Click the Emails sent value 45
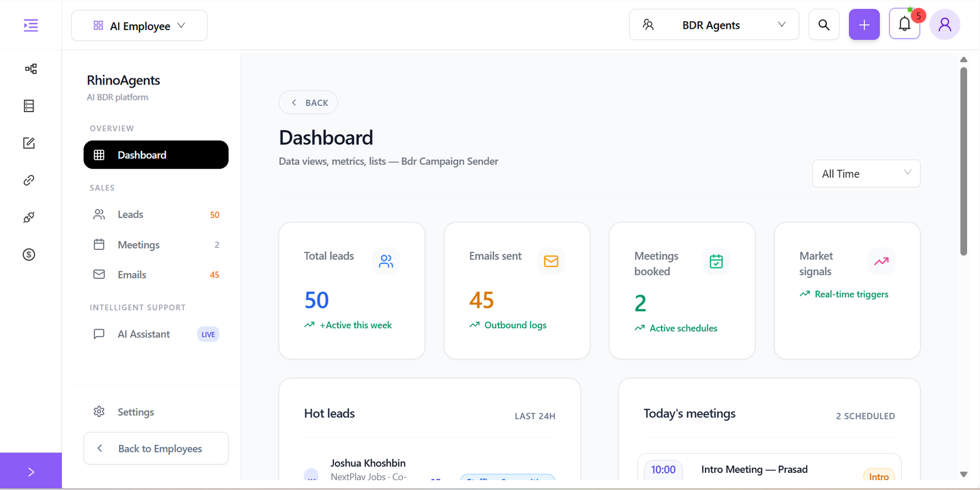This screenshot has height=490, width=980. coord(481,300)
